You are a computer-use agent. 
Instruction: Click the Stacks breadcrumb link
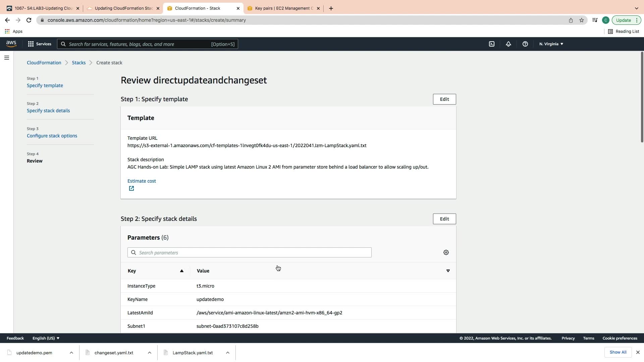(78, 63)
